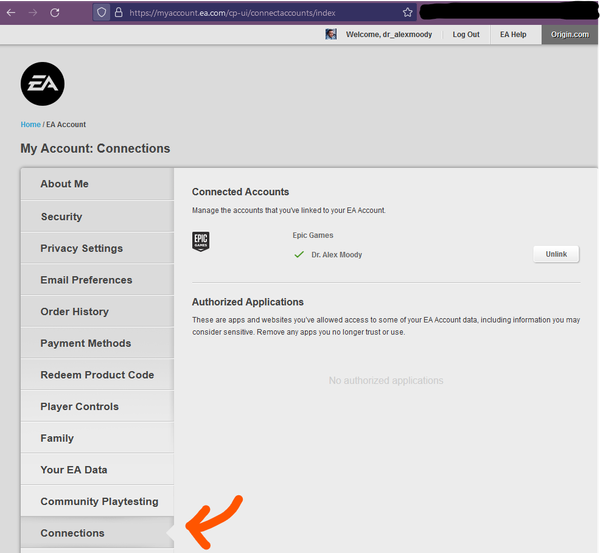Open the shield tracking protection icon

[101, 13]
